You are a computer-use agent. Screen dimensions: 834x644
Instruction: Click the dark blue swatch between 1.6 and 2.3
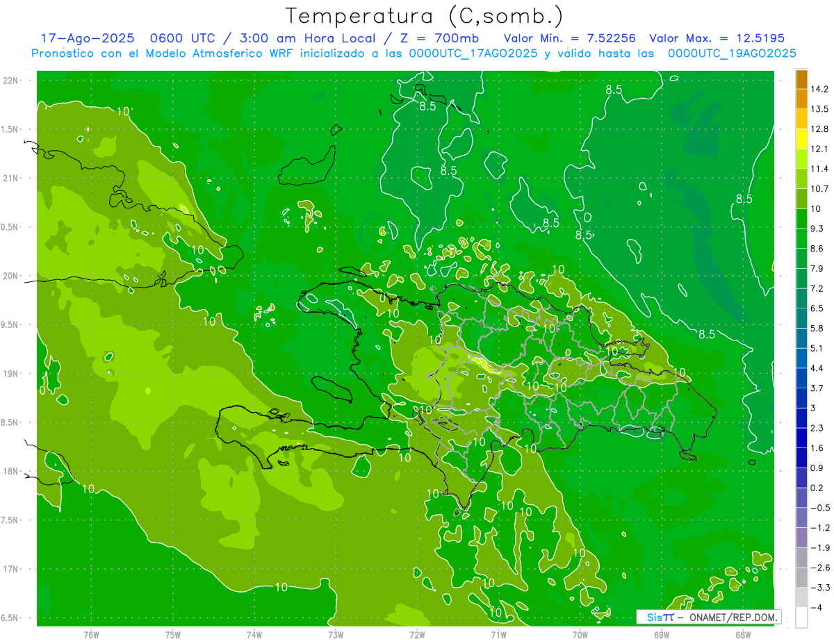(801, 438)
